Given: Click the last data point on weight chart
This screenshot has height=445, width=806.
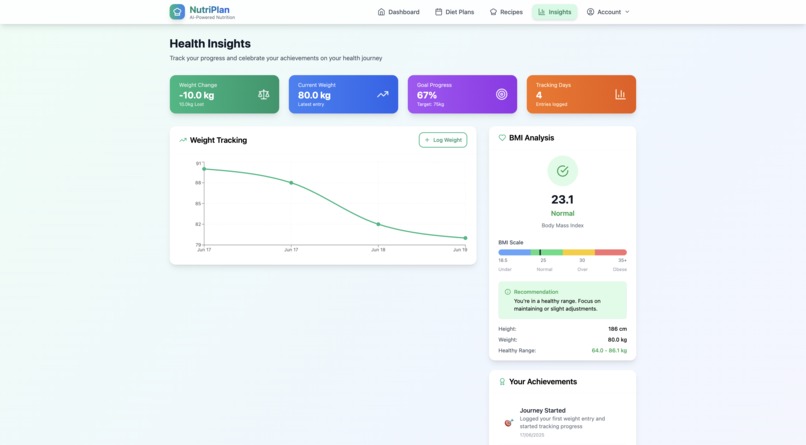Looking at the screenshot, I should tap(465, 238).
